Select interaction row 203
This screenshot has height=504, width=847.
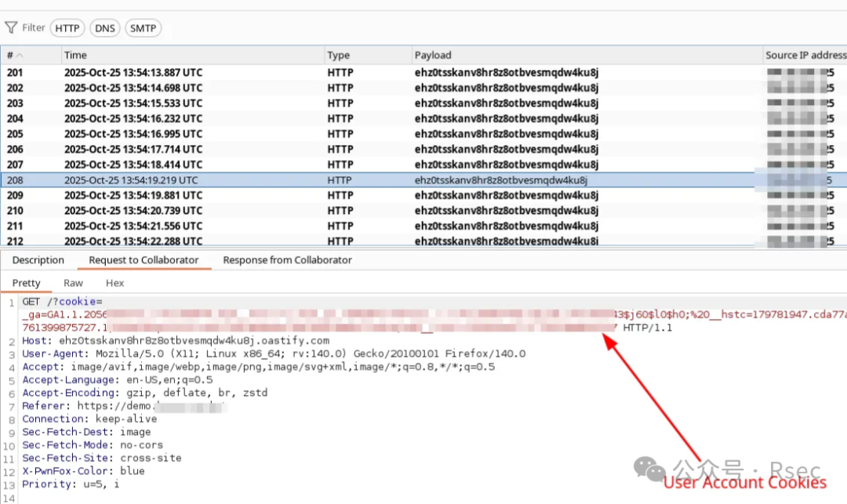point(423,103)
